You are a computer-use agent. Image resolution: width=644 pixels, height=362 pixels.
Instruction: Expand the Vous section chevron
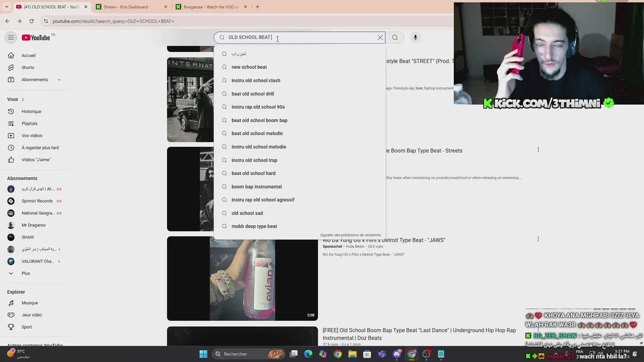[x=23, y=100]
